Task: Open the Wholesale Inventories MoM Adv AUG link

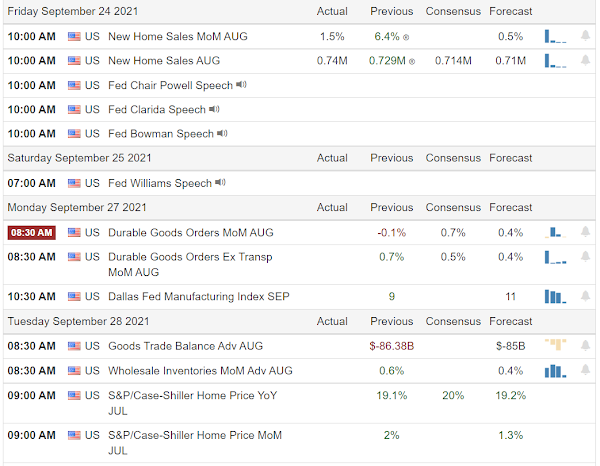Action: tap(200, 370)
